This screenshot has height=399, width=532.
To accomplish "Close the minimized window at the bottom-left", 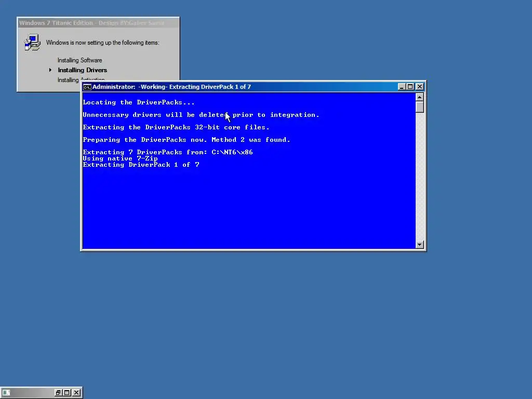I will (77, 393).
